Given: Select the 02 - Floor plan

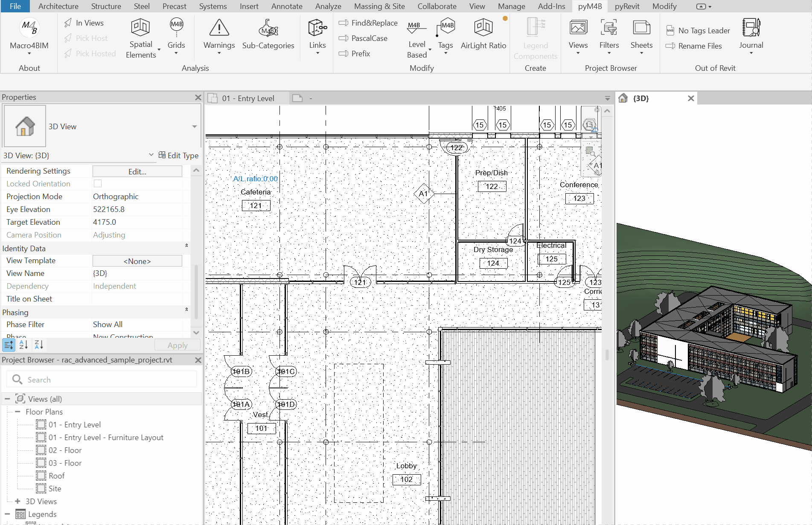Looking at the screenshot, I should tap(65, 450).
